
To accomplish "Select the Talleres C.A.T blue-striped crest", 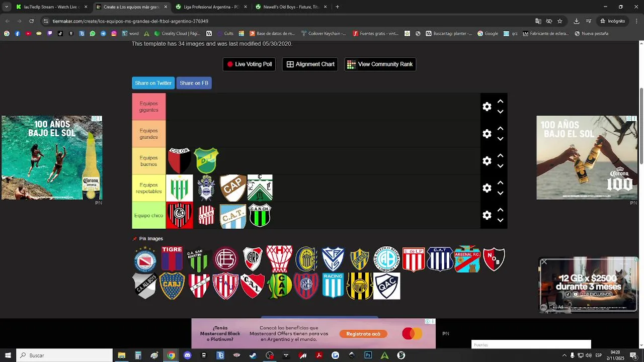I will pyautogui.click(x=440, y=259).
